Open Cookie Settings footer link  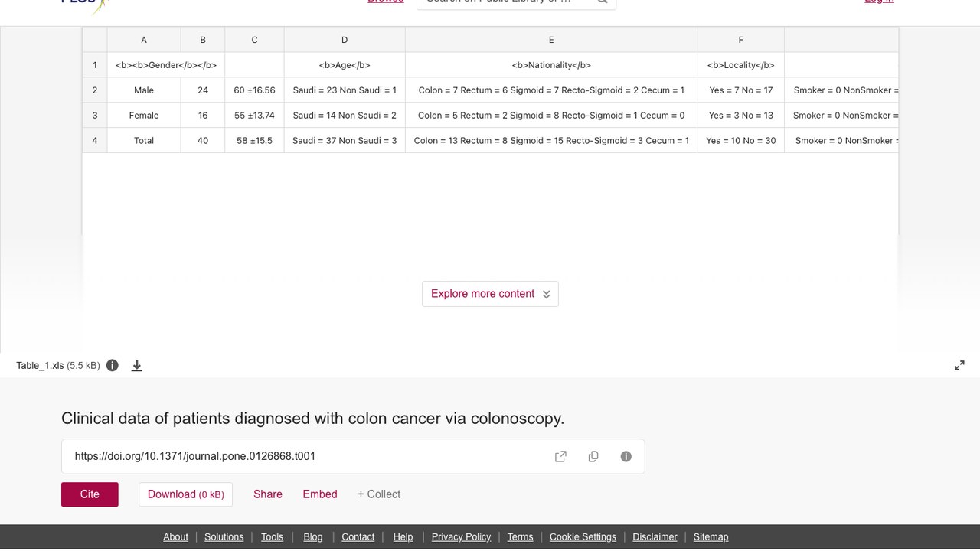pyautogui.click(x=583, y=537)
